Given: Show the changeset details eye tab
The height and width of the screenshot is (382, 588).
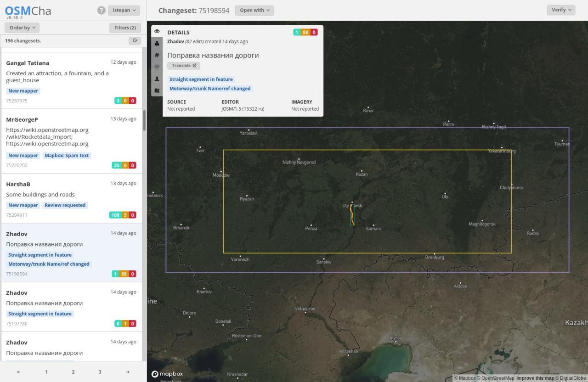Looking at the screenshot, I should [157, 31].
